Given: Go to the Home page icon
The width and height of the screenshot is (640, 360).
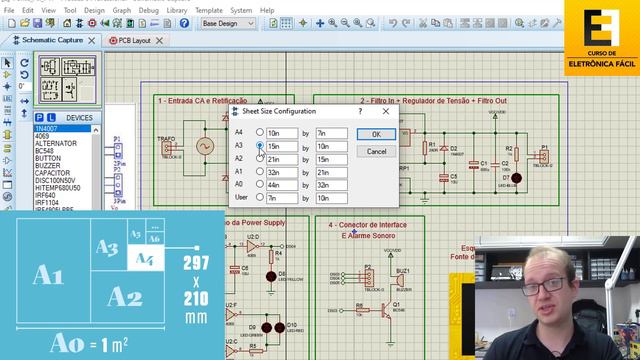Looking at the screenshot, I should point(67,23).
